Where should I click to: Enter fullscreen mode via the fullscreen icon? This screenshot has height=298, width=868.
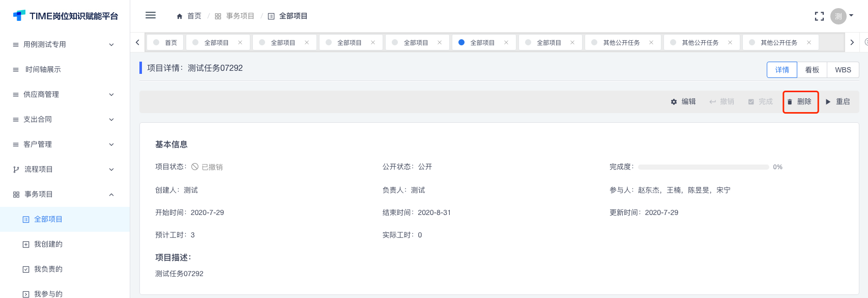tap(819, 16)
